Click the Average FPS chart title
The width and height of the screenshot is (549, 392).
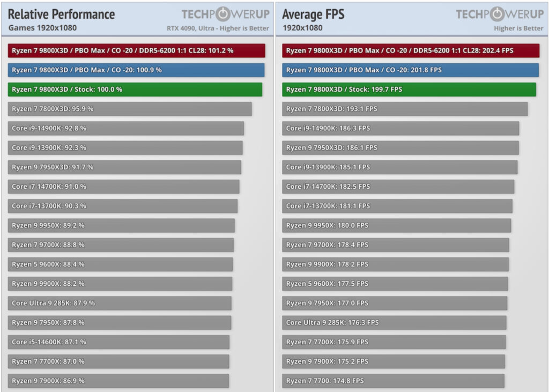(313, 14)
